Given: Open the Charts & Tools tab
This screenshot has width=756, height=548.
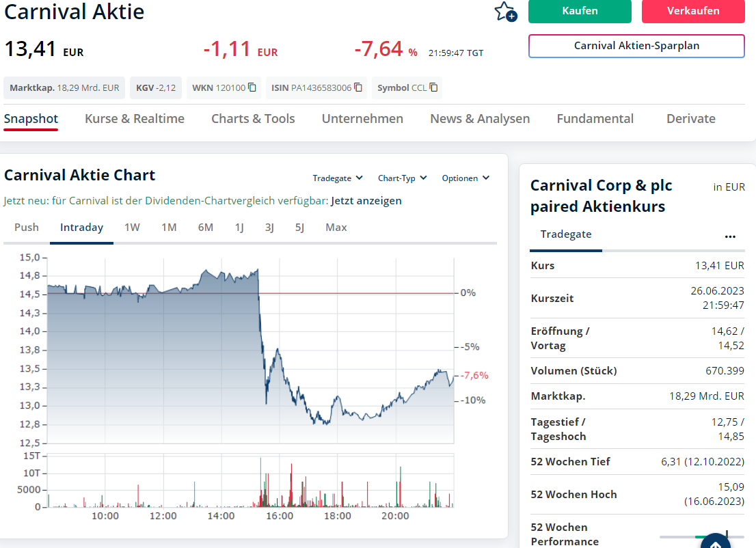Looking at the screenshot, I should [253, 119].
